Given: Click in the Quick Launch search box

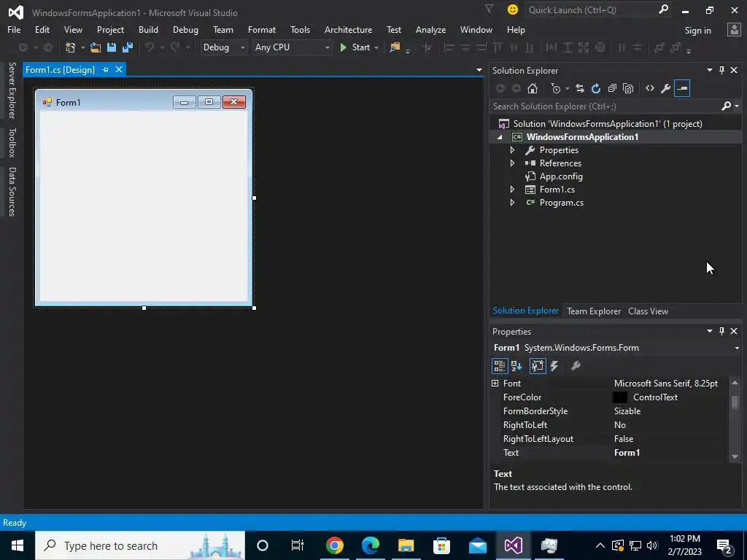Looking at the screenshot, I should pyautogui.click(x=591, y=10).
